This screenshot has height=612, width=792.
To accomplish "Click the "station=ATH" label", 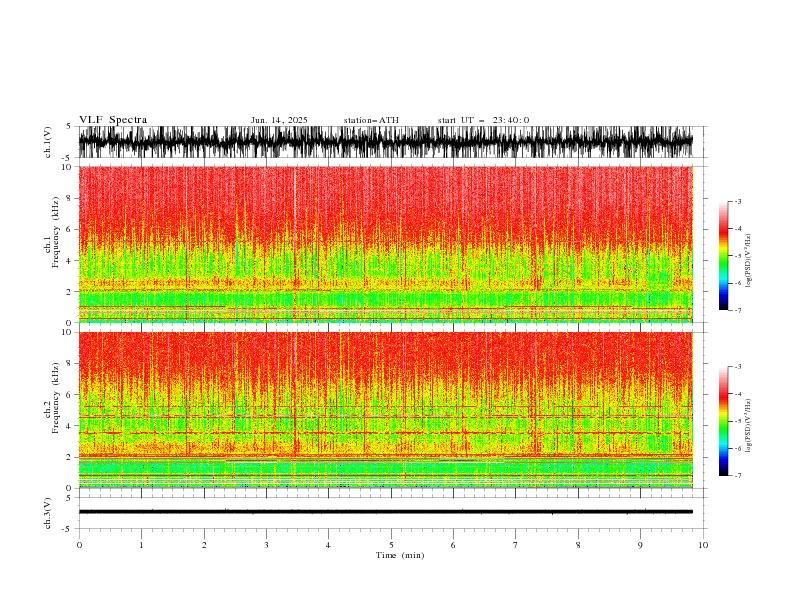I will (x=371, y=120).
